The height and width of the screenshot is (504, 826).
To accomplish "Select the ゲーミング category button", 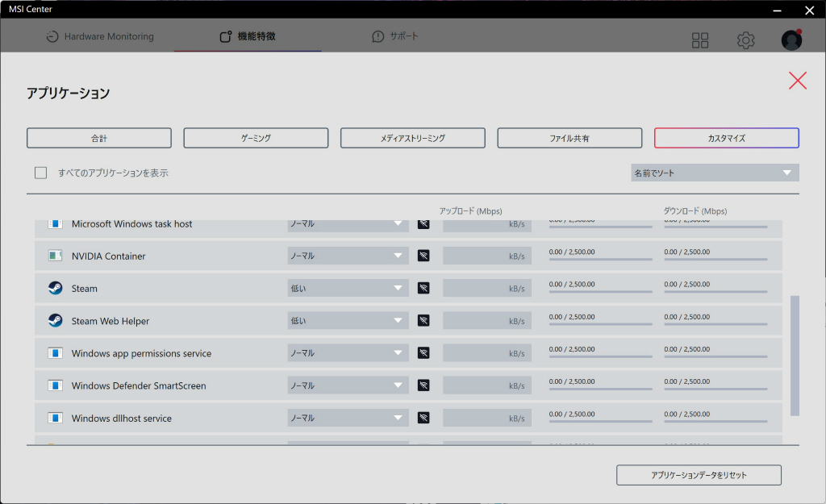I will click(x=256, y=138).
